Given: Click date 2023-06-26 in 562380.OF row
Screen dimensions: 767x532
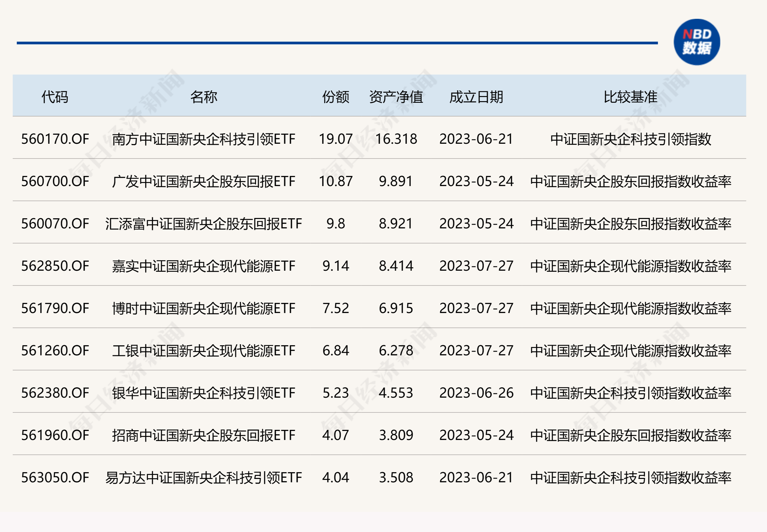Looking at the screenshot, I should tap(476, 393).
